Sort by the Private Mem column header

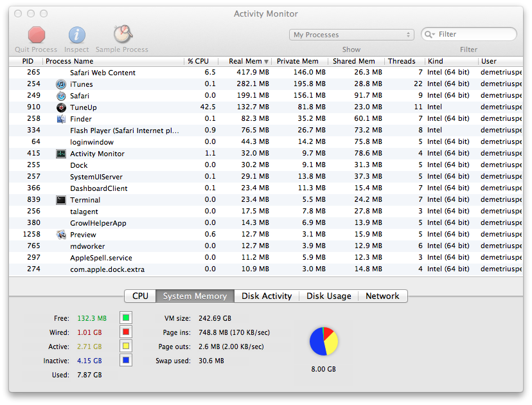click(x=300, y=61)
